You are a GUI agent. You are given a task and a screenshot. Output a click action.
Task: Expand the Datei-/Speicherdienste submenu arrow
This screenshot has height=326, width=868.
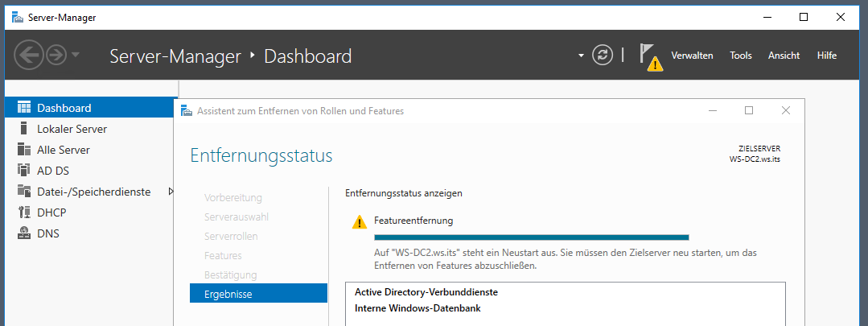(x=171, y=192)
